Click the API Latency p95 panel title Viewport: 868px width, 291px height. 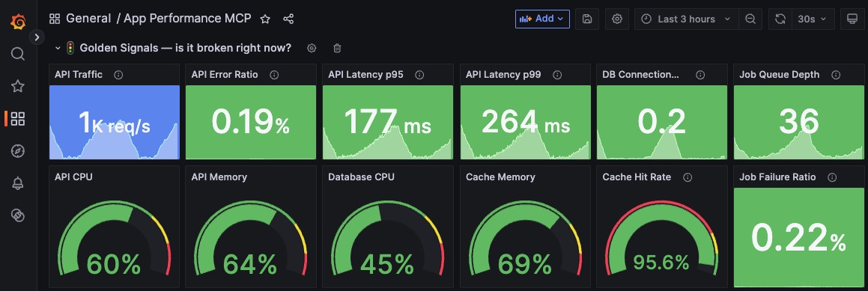tap(366, 75)
